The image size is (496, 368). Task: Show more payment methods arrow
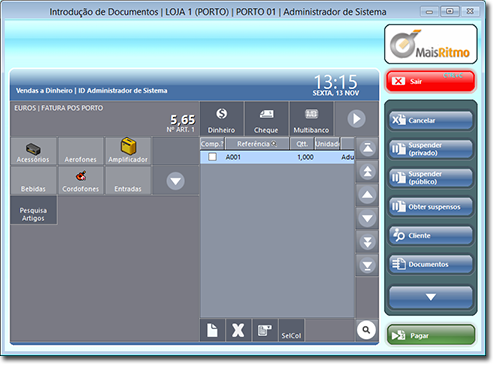pos(356,119)
